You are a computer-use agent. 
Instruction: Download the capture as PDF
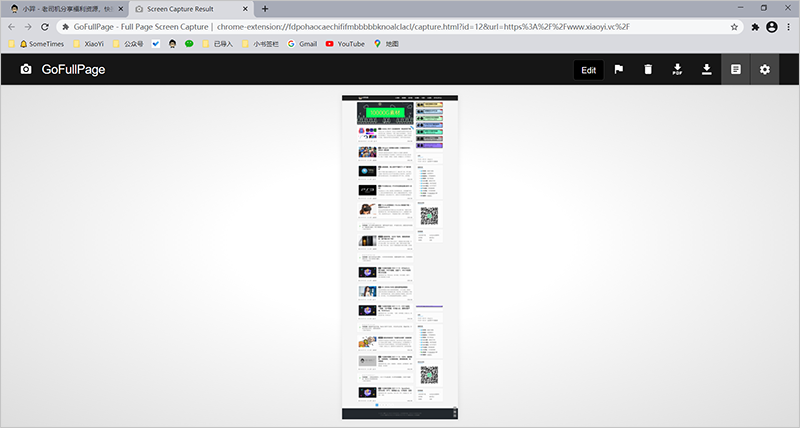pos(677,69)
